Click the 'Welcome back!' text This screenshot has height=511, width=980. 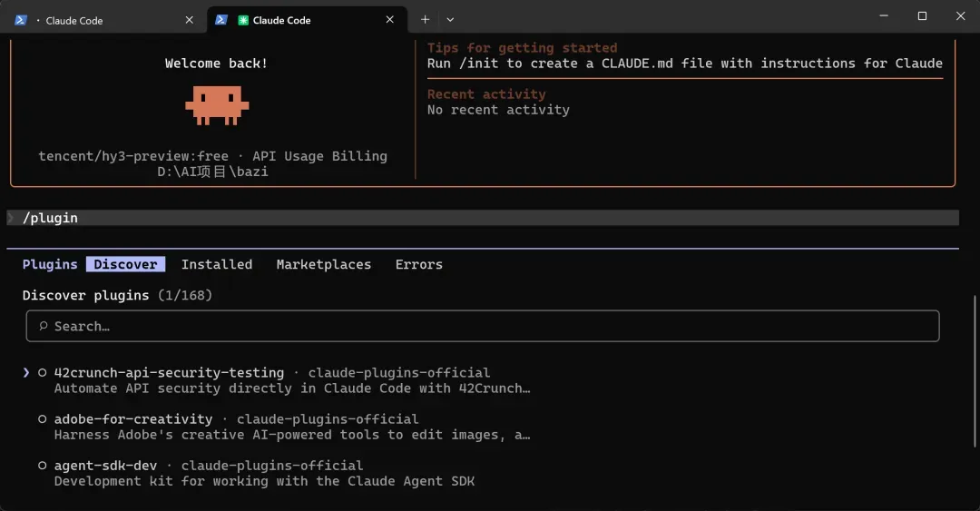coord(216,64)
